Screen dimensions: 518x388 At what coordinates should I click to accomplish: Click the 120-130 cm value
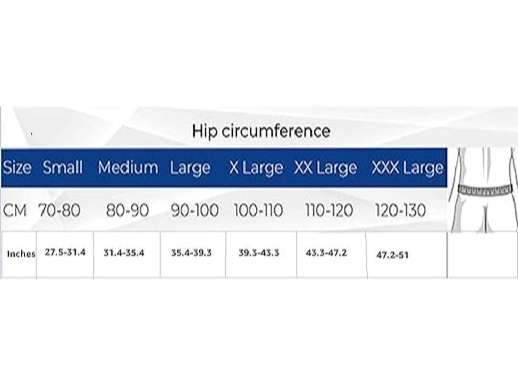(x=400, y=210)
